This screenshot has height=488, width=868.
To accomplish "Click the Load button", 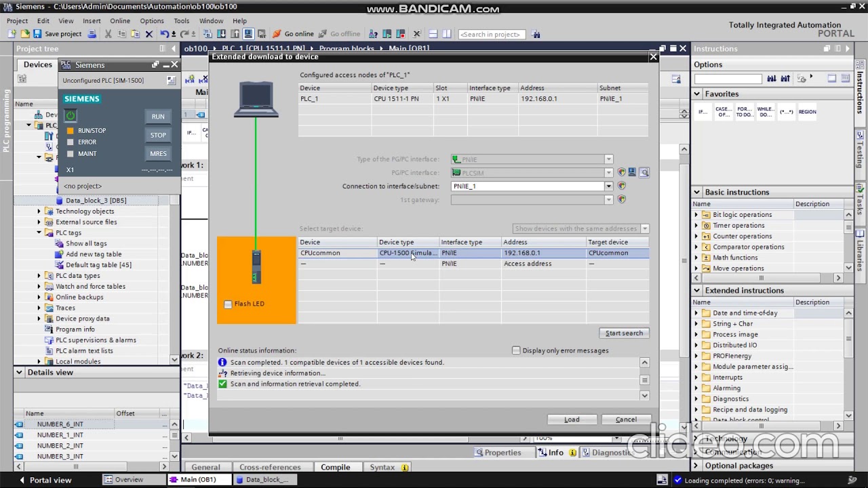I will point(572,420).
